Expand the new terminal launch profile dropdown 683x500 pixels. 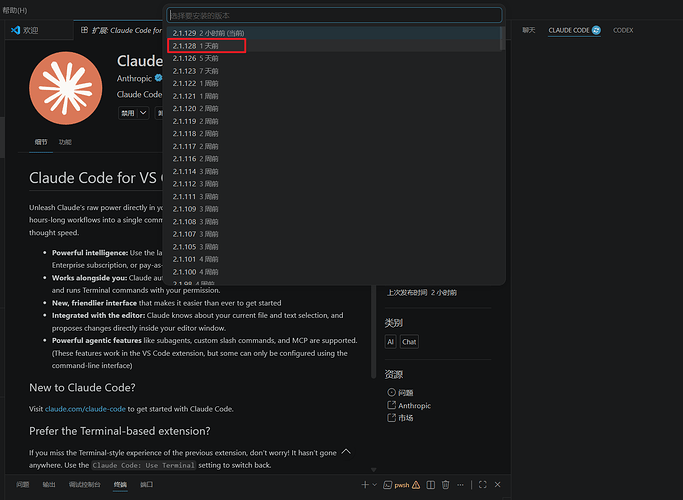375,484
